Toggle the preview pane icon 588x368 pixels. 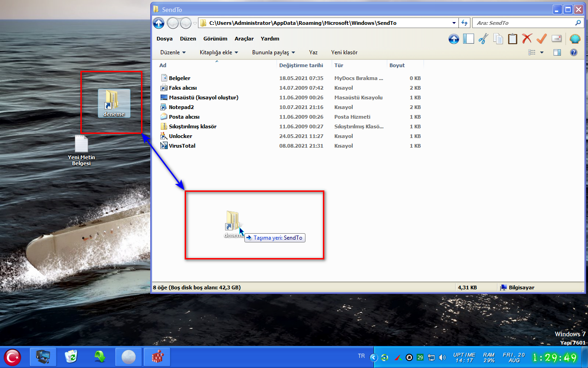pos(557,52)
